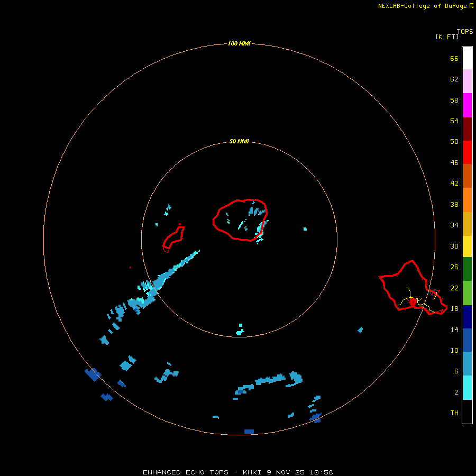Select the bright yellow legend swatch
Screen dimensions: 476x476
[467, 246]
